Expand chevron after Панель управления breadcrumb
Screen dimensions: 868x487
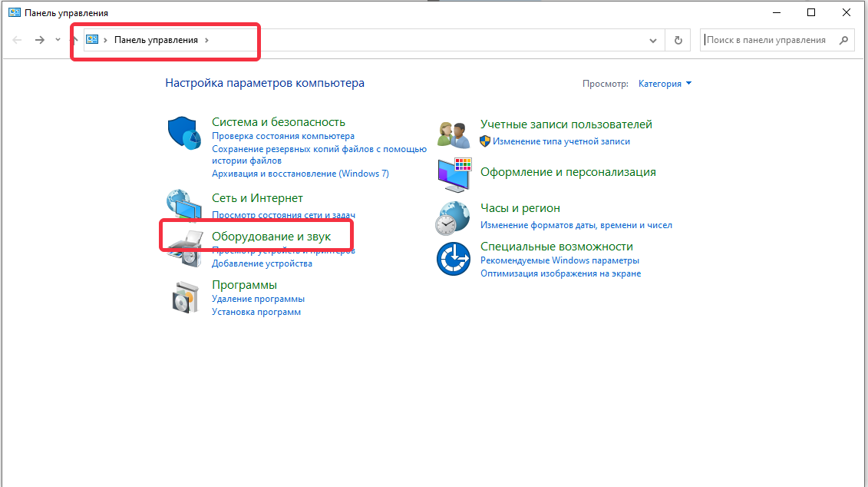206,40
